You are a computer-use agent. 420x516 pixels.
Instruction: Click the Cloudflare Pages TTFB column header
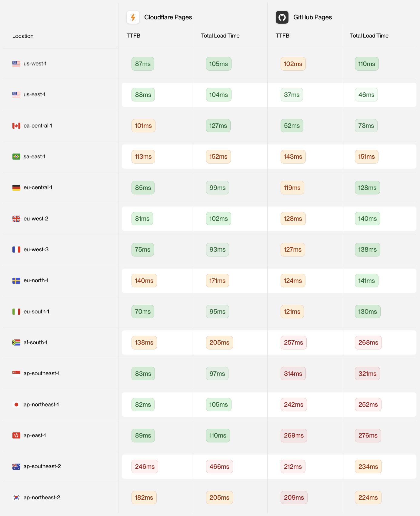point(133,36)
